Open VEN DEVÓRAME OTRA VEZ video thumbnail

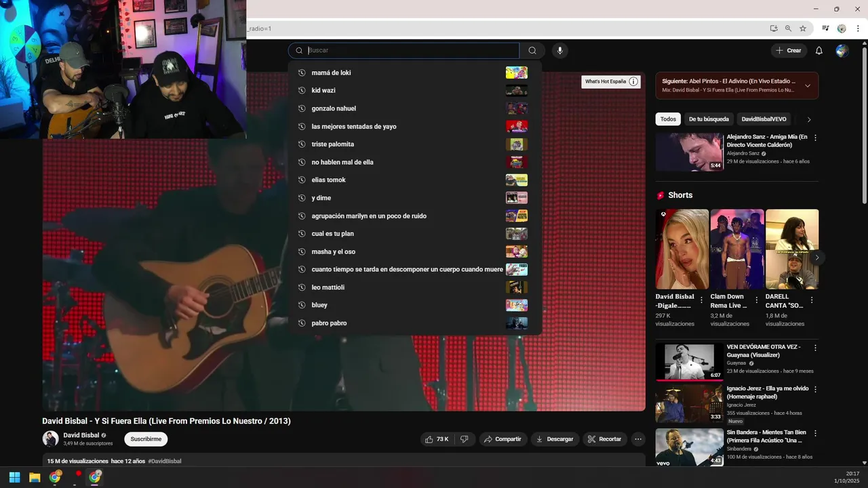[x=689, y=362]
